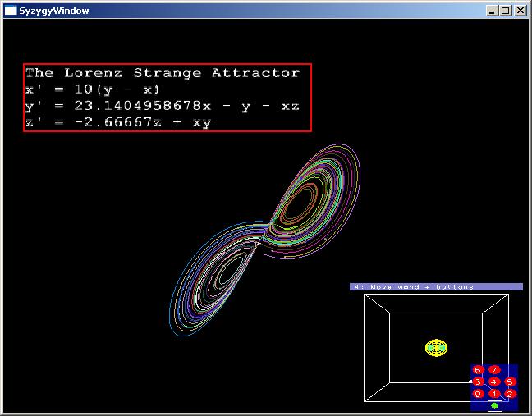The width and height of the screenshot is (532, 416).
Task: Click the z' = -2.66667z + xy equation
Action: (x=117, y=122)
